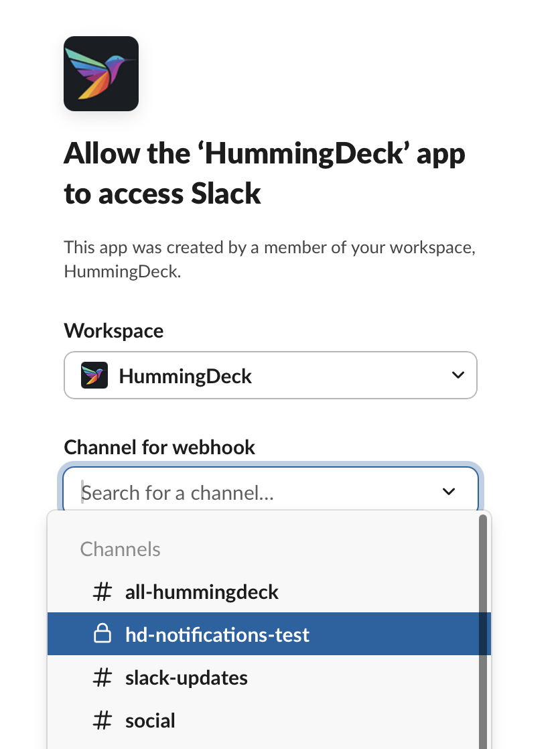
Task: Click the HummingDeck app logo at top
Action: coord(100,74)
